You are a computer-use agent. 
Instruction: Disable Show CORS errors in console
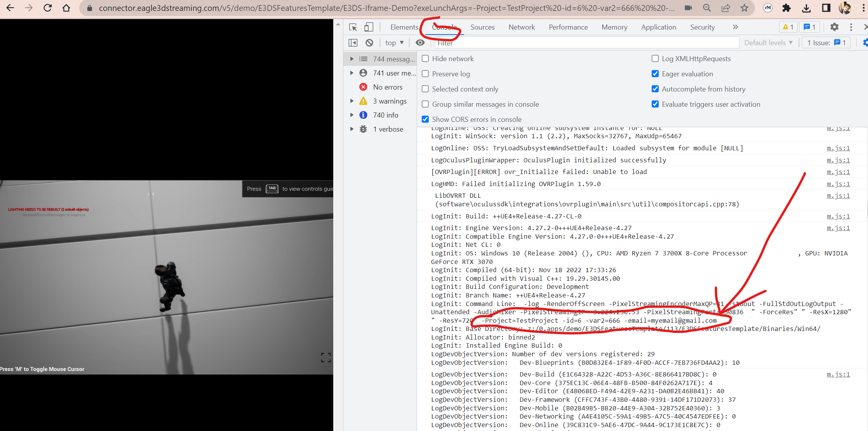(425, 119)
